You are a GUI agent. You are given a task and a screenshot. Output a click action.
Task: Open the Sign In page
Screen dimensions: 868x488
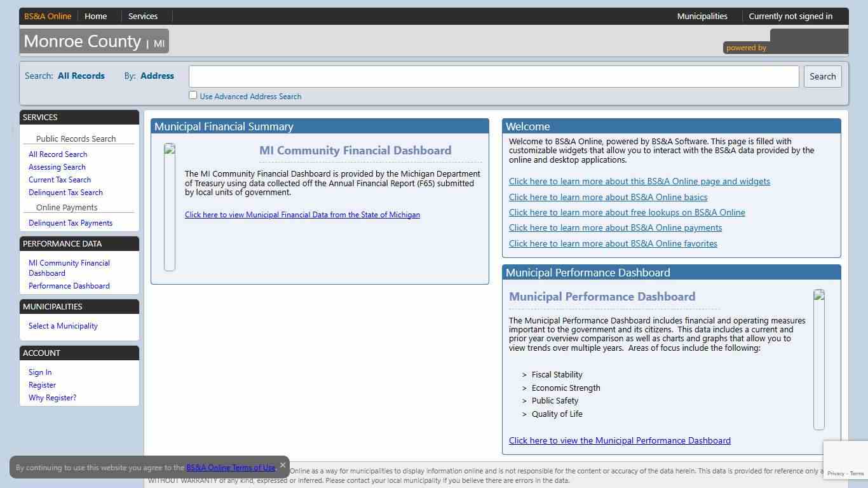coord(39,372)
